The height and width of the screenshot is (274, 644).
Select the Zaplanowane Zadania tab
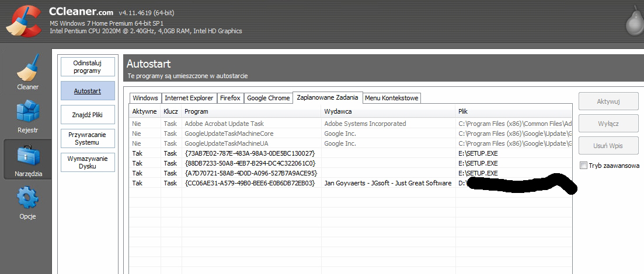pos(328,97)
